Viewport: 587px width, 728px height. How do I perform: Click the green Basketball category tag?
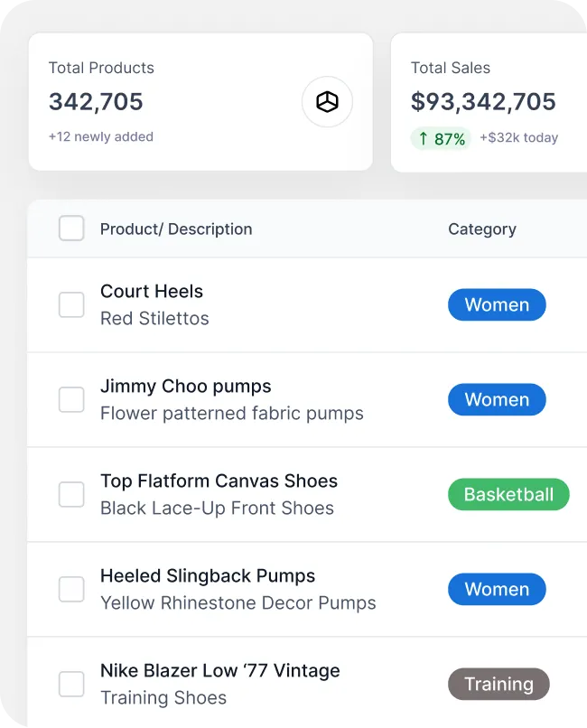pos(508,495)
